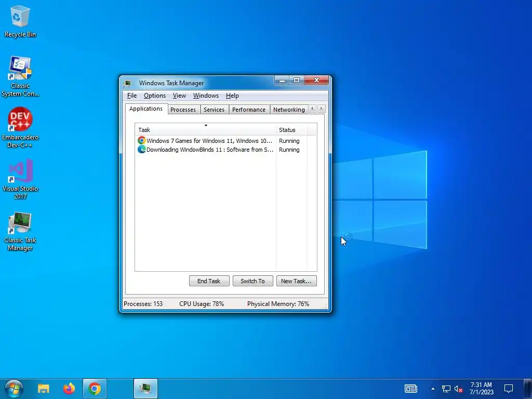Minimize the Task Manager window
The width and height of the screenshot is (532, 399).
coord(282,81)
